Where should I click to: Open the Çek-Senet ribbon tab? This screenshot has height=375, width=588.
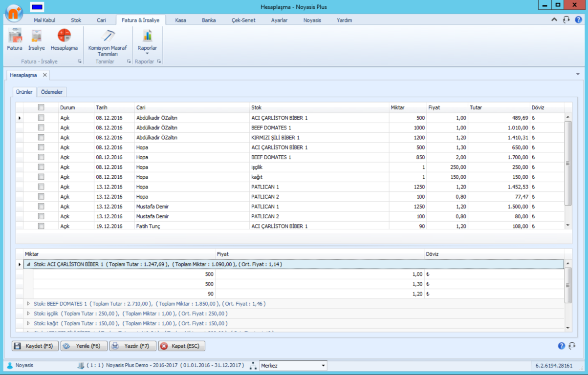(x=243, y=20)
